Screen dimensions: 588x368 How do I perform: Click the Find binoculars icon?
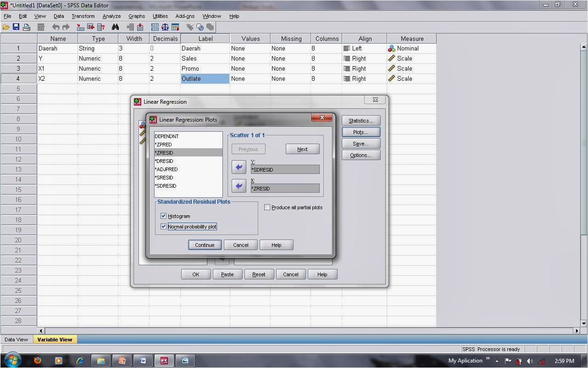[x=115, y=27]
